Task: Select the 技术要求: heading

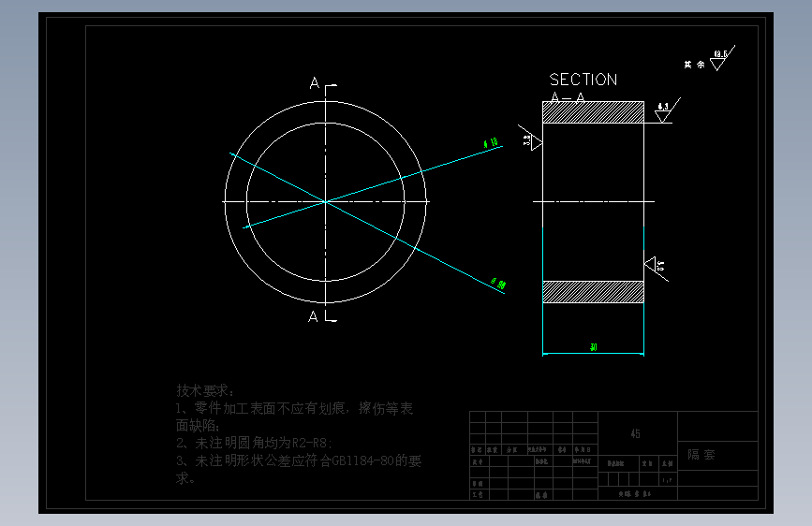Action: [x=204, y=390]
